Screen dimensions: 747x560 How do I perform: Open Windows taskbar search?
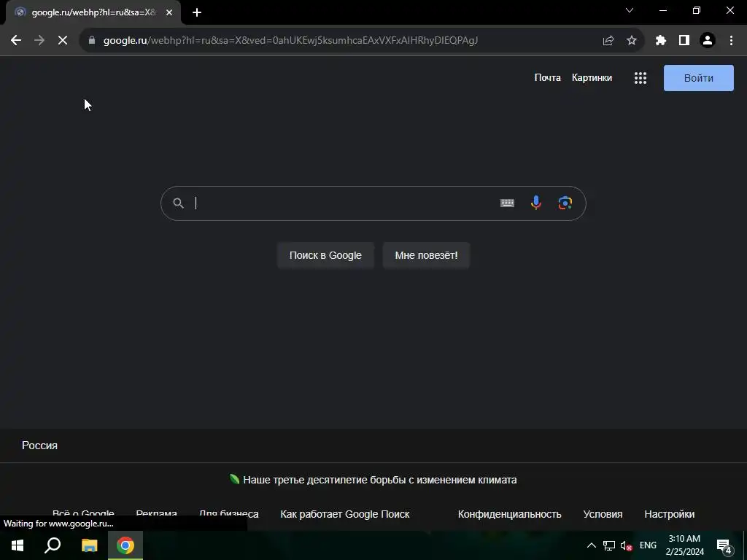tap(53, 545)
